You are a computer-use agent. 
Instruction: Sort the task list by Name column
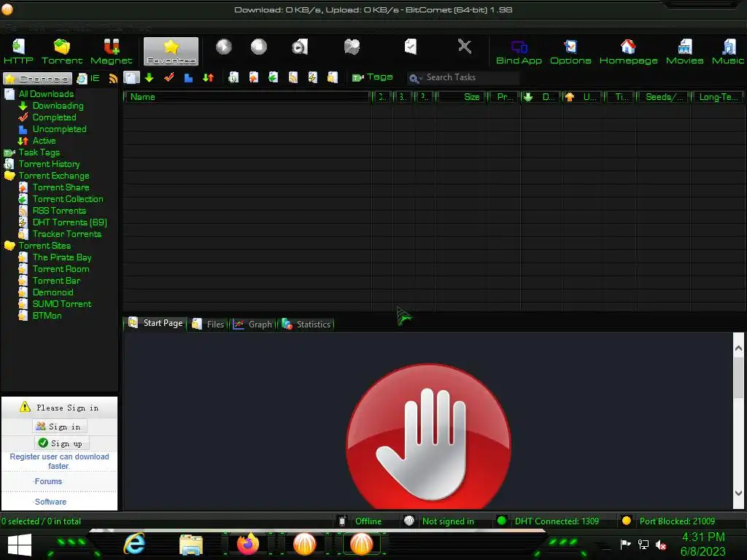coord(247,97)
